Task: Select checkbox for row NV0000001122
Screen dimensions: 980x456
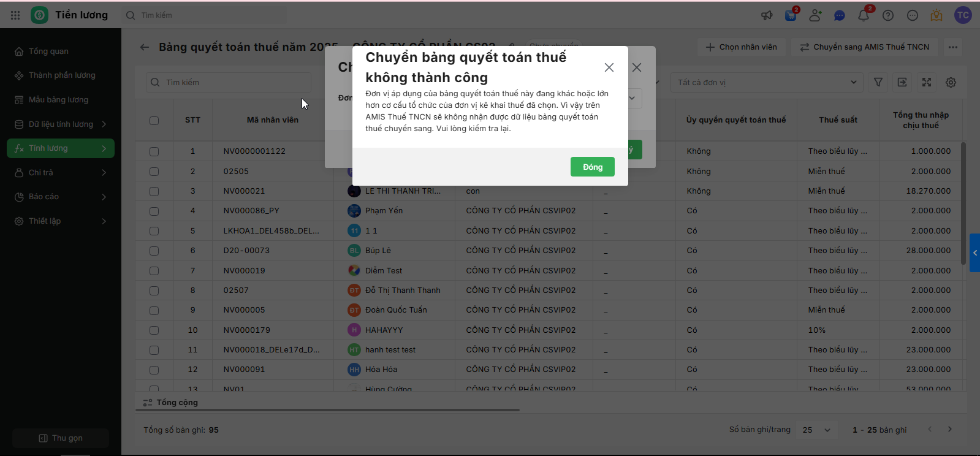Action: tap(154, 151)
